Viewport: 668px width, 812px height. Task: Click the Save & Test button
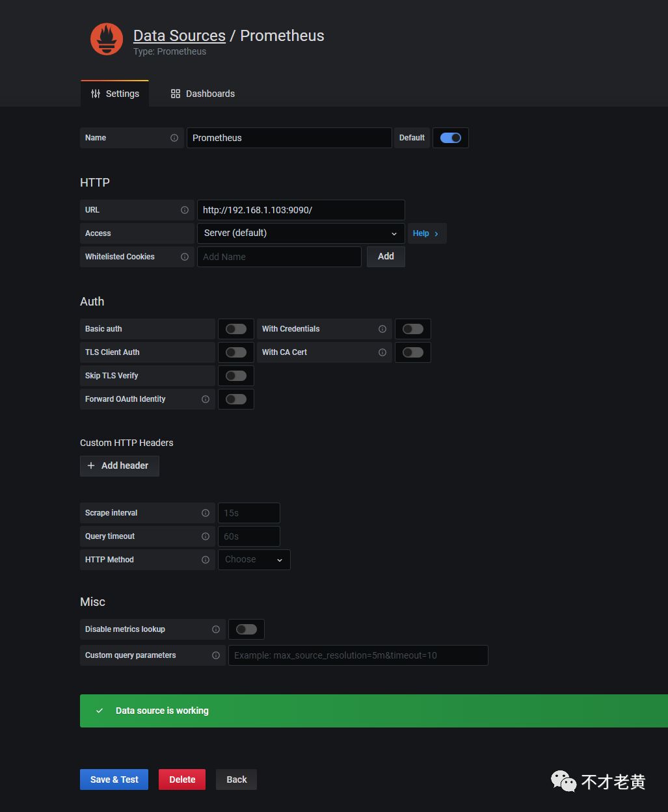[114, 779]
